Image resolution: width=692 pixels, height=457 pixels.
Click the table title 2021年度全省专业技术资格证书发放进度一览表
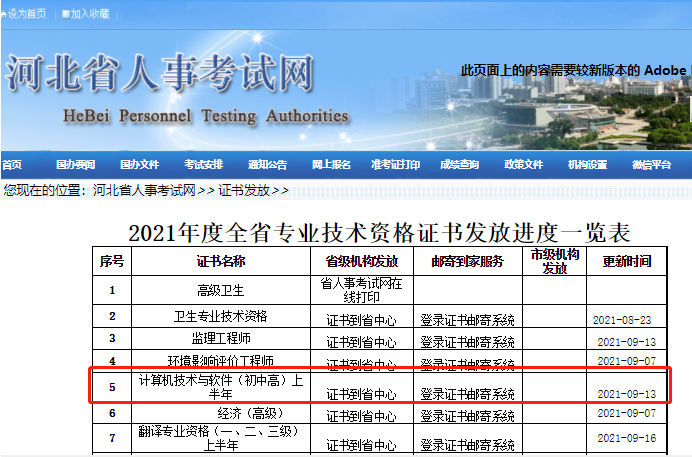tap(379, 232)
